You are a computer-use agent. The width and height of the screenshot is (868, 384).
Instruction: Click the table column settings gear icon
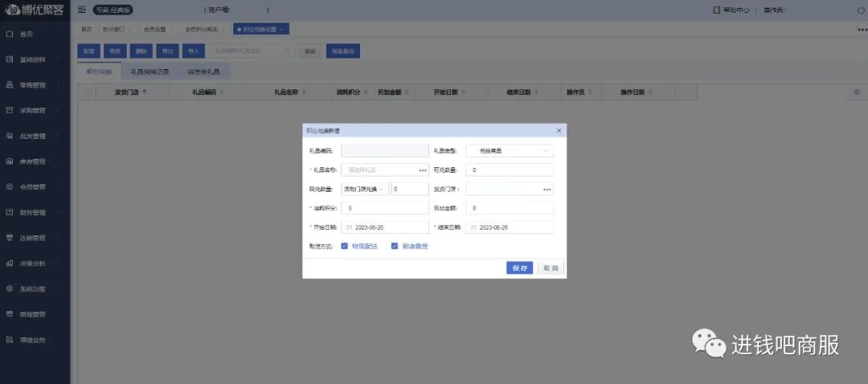(857, 92)
